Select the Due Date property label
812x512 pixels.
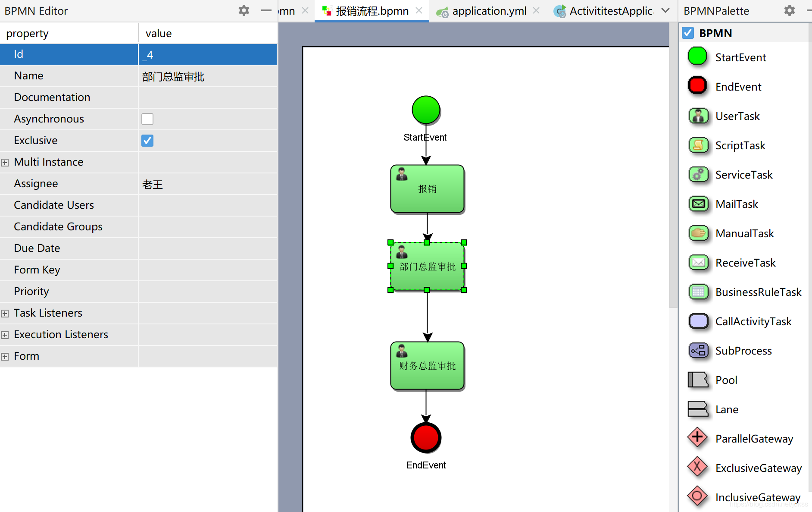pos(37,248)
